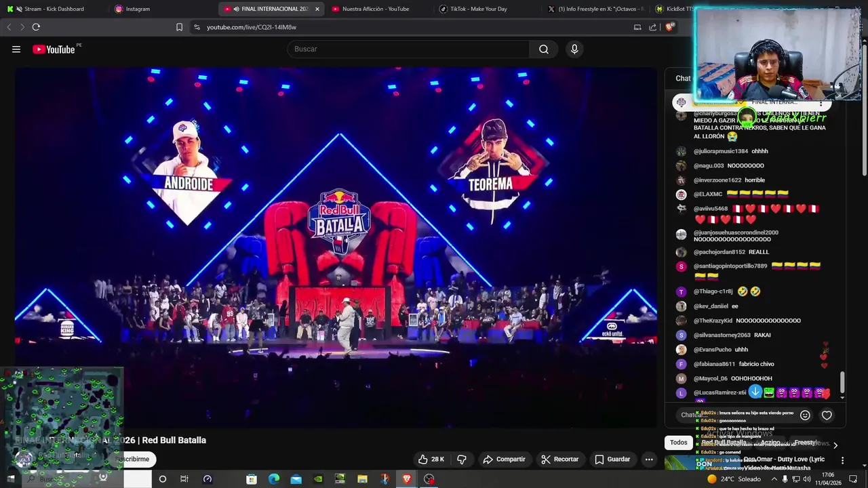Viewport: 868px width, 488px height.
Task: Show more filter chips with right chevron
Action: click(x=835, y=445)
